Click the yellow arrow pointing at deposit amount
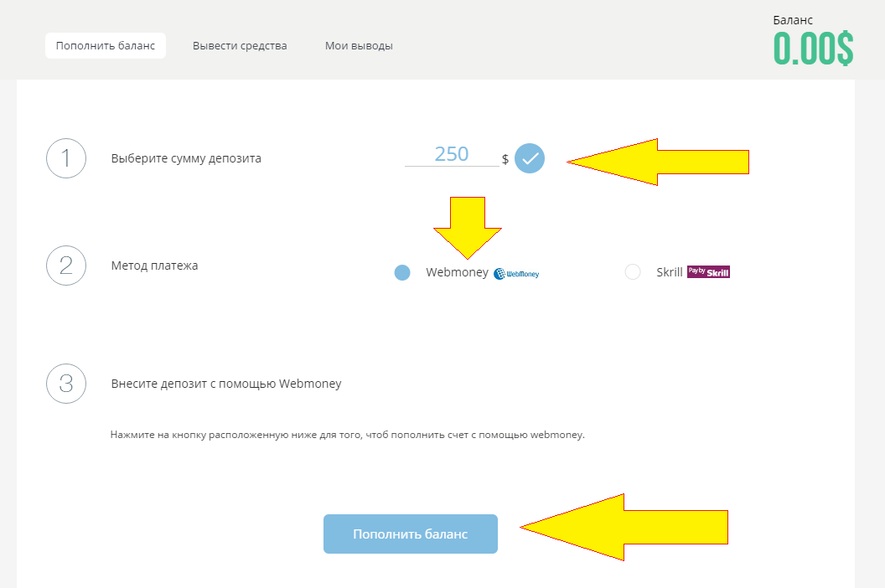This screenshot has height=588, width=885. (x=658, y=162)
